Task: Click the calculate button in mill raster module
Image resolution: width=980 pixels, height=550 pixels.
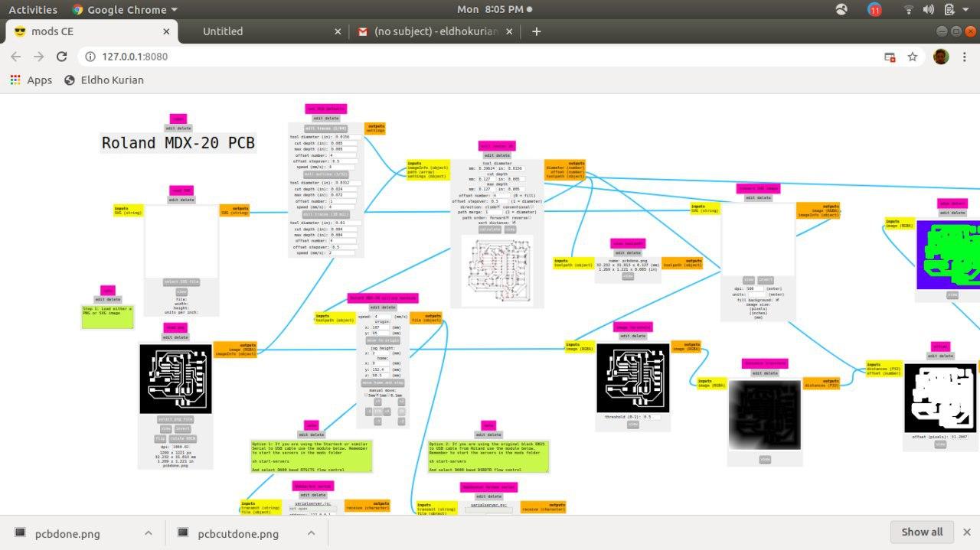Action: 489,229
